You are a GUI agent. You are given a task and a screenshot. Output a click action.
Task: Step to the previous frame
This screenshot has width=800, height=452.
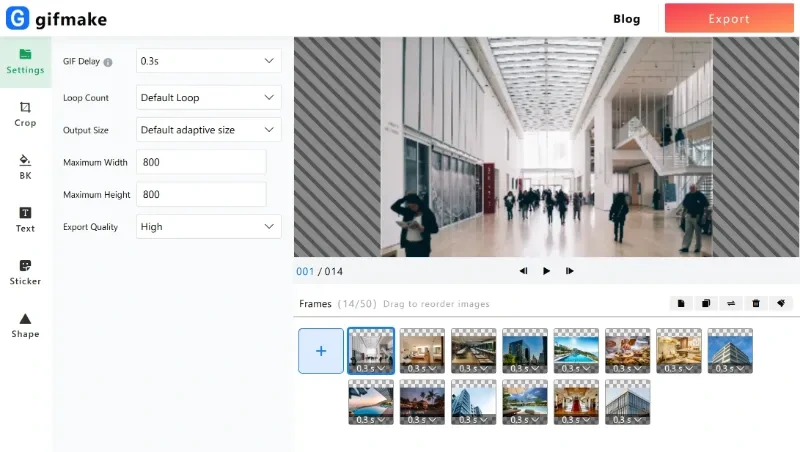point(523,271)
